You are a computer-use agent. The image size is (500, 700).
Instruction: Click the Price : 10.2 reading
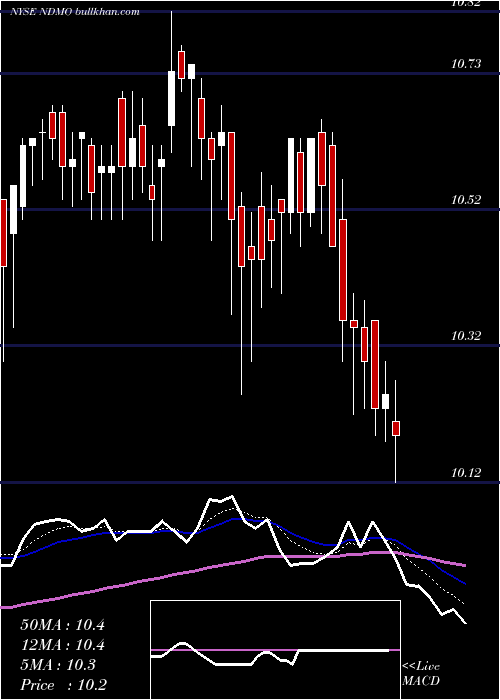pyautogui.click(x=63, y=685)
